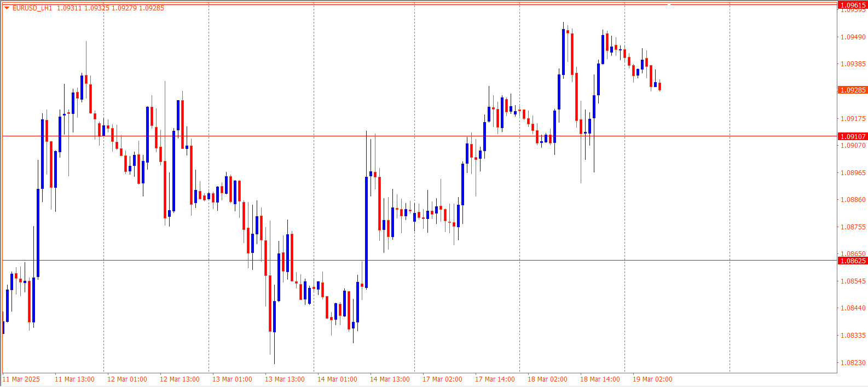Click the 14 Mar 13:00 time label
Screen dimensions: 868x387
(390, 379)
